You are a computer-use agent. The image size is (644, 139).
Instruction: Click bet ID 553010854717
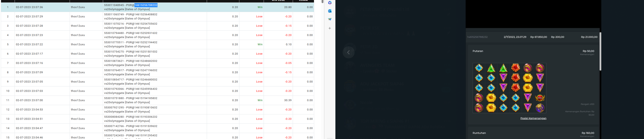pos(114,80)
